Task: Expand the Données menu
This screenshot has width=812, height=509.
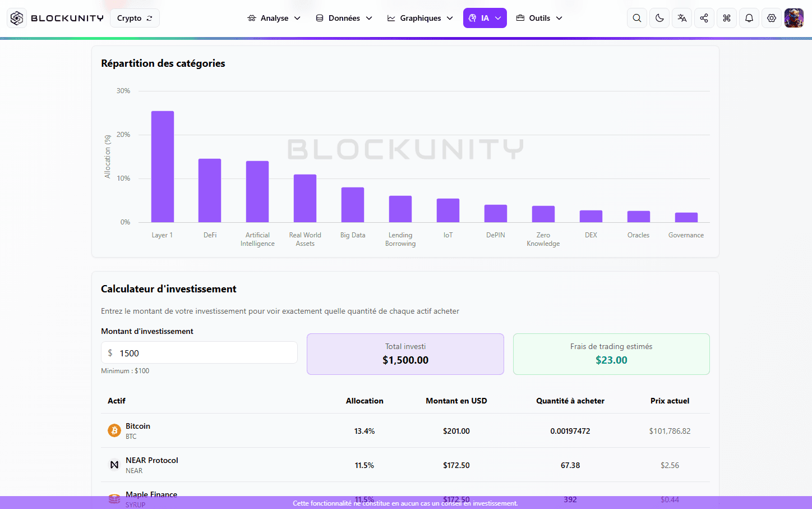Action: (x=344, y=18)
